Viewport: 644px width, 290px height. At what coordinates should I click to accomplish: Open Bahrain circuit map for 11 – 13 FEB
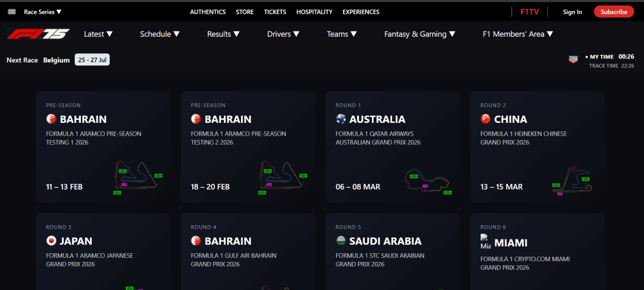pos(138,177)
